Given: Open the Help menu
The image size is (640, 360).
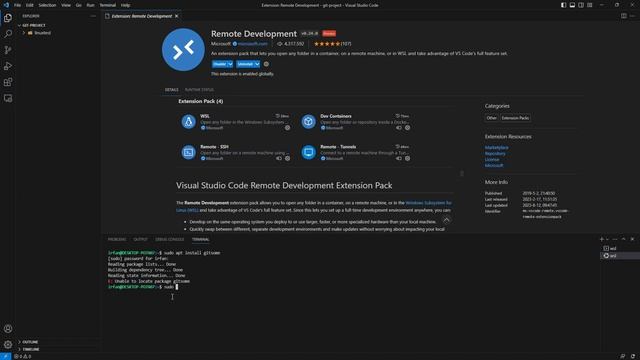Looking at the screenshot, I should (x=125, y=5).
